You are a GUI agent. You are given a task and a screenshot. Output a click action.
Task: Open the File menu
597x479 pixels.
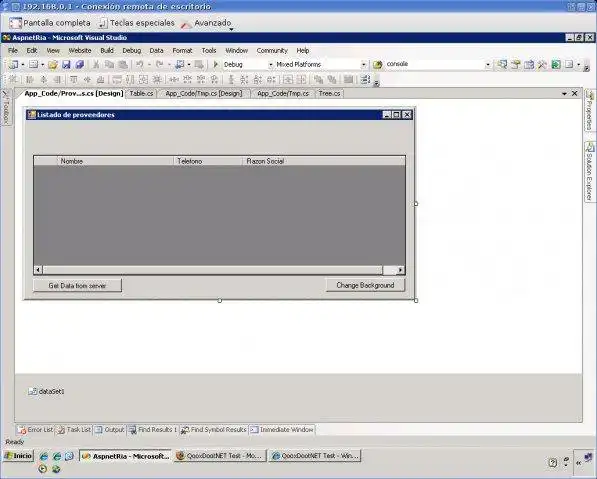point(13,51)
